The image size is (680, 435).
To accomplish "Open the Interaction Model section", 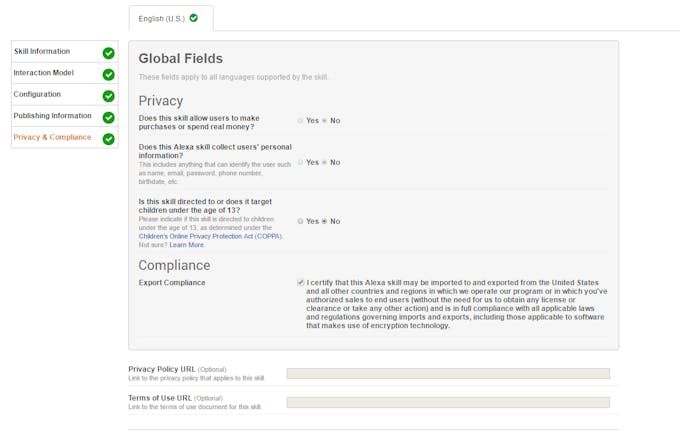I will [65, 73].
